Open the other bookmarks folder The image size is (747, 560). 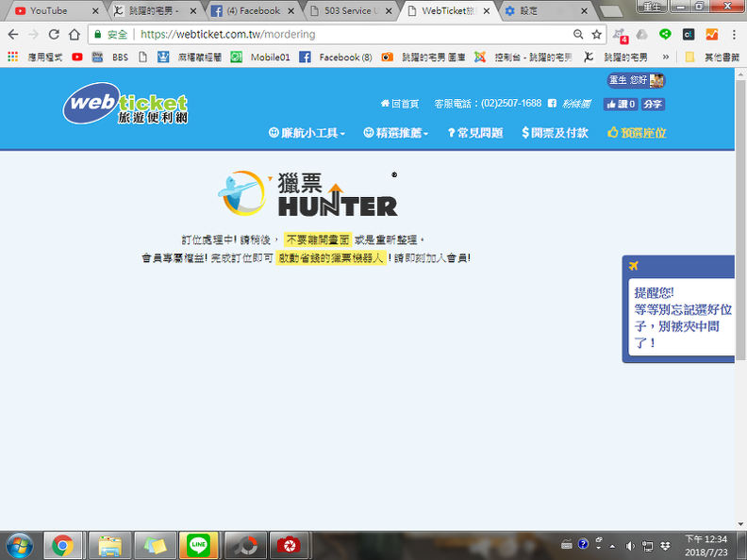pyautogui.click(x=712, y=57)
